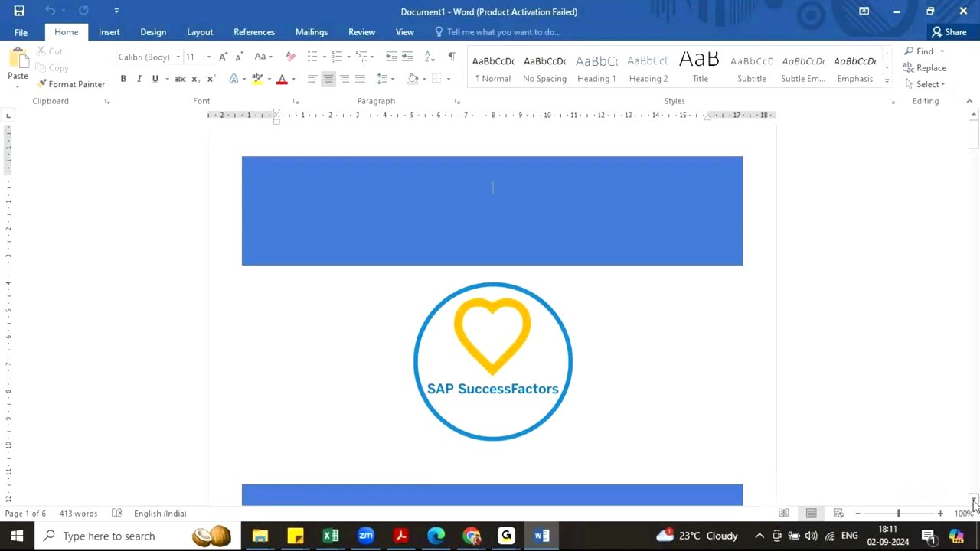Apply the Subtitle style

tap(752, 67)
